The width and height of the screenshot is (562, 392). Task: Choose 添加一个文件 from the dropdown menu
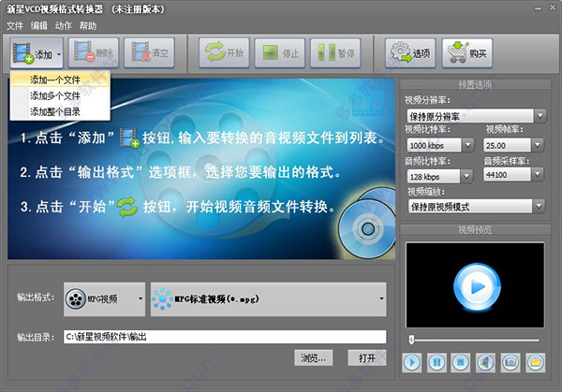coord(60,80)
